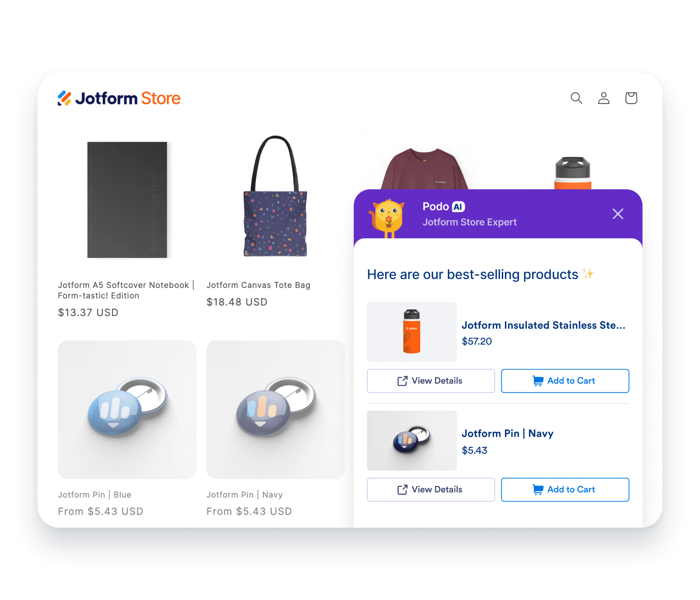Image resolution: width=700 pixels, height=600 pixels.
Task: Open the shopping cart bag icon
Action: (x=631, y=98)
